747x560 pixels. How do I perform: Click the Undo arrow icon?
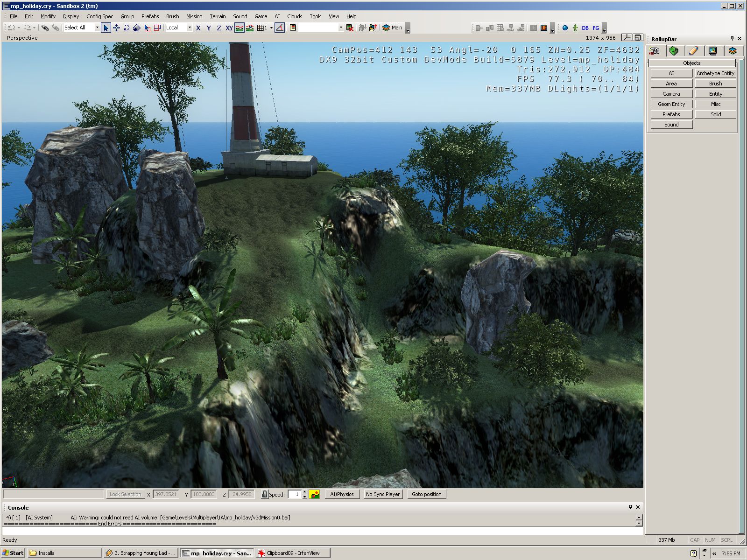coord(12,28)
